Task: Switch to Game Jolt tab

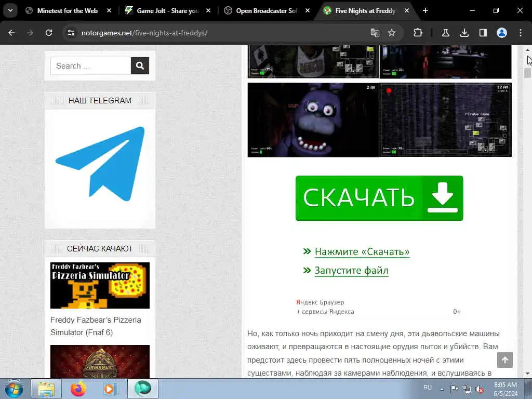Action: [x=167, y=11]
